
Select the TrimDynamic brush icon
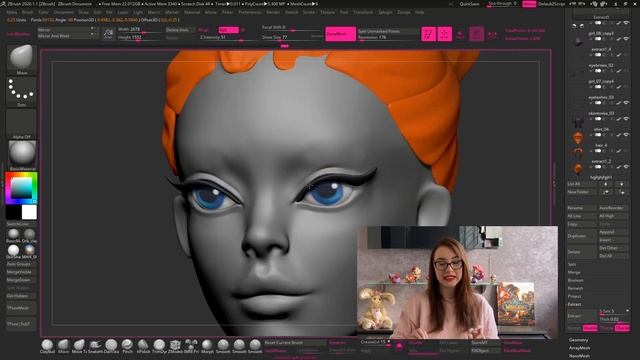(x=159, y=345)
